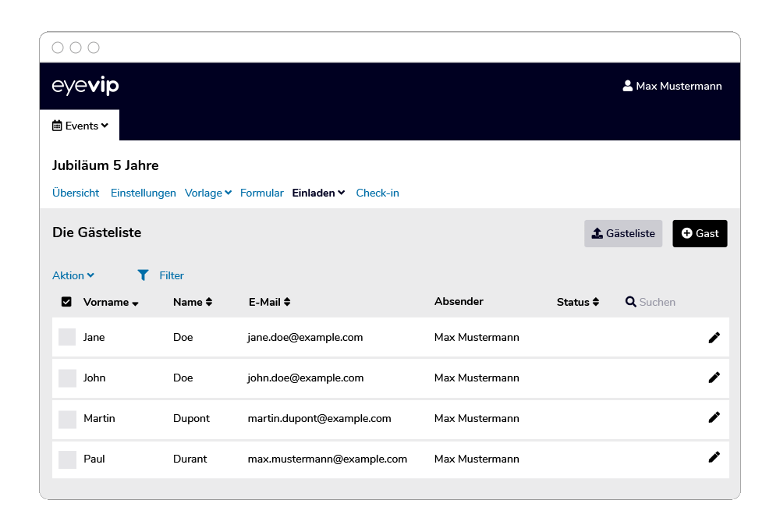Edit John Doe's entry via pencil icon

coord(714,378)
